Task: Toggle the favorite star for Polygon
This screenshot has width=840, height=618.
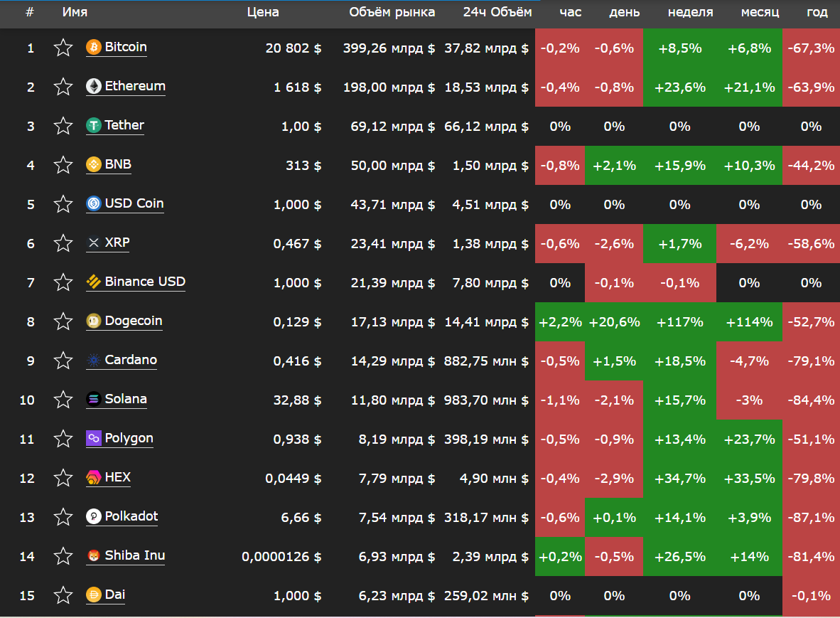Action: [63, 439]
